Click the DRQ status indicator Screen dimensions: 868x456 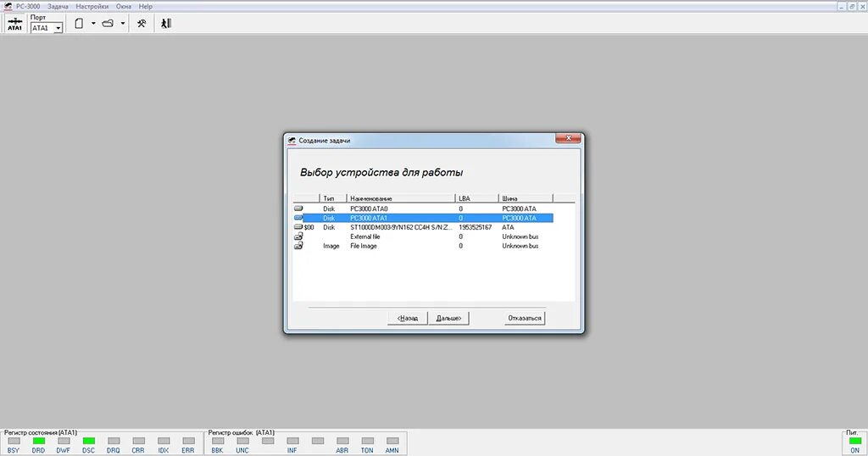pyautogui.click(x=114, y=441)
